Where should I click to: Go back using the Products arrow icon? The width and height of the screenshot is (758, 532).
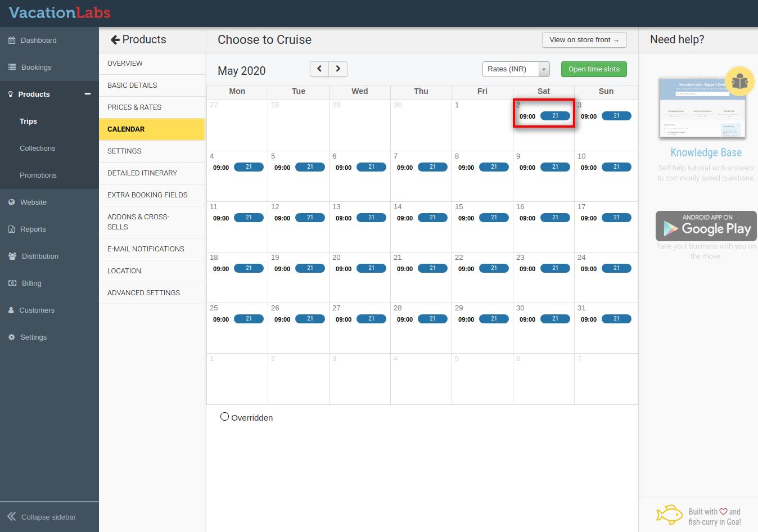click(x=115, y=40)
